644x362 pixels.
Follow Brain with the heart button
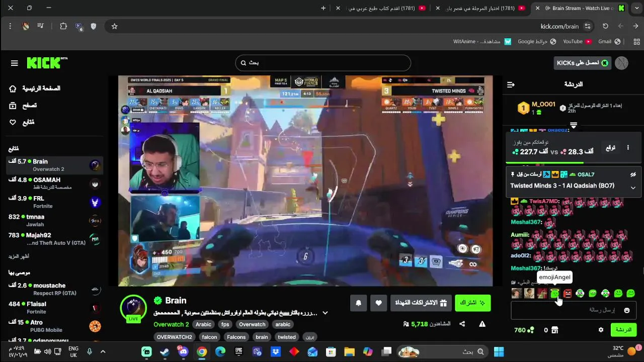click(379, 303)
